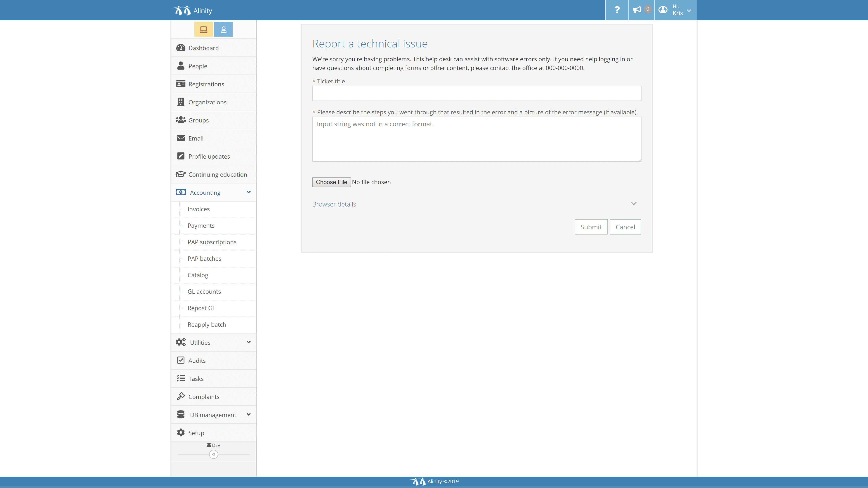Click the DB management database icon
This screenshot has height=488, width=868.
tap(181, 415)
